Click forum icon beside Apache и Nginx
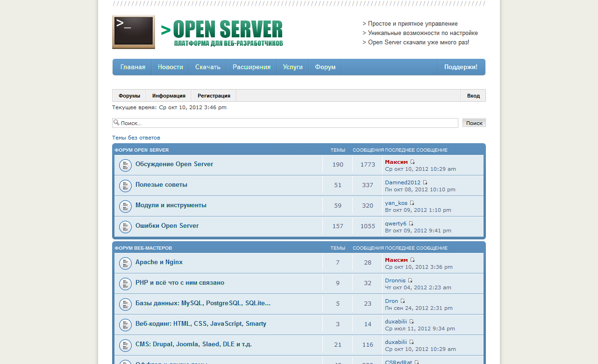 (x=125, y=263)
